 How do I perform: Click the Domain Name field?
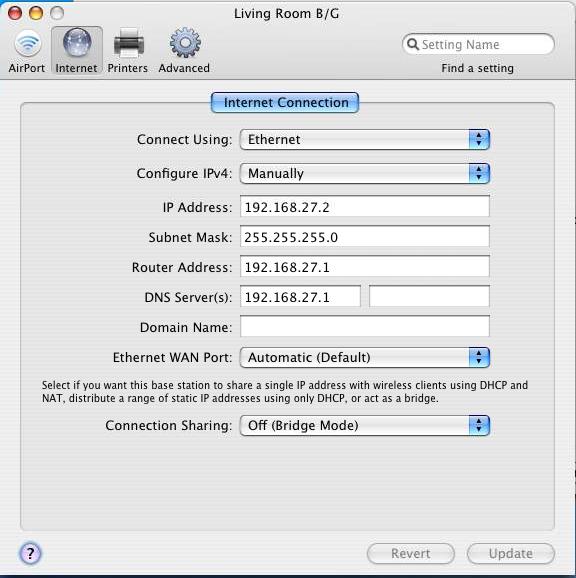point(364,326)
